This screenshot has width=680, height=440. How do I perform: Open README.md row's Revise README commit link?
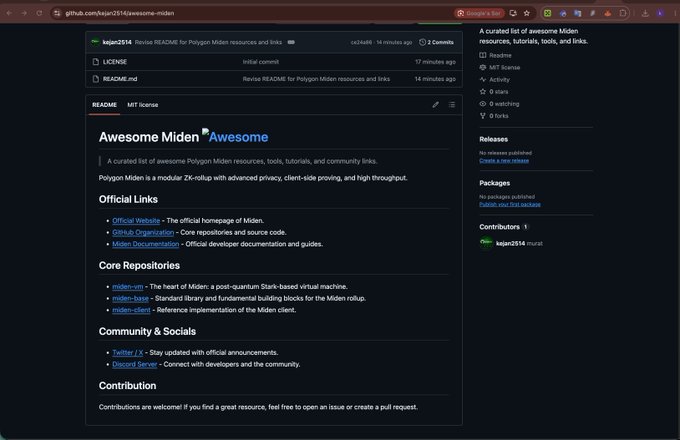pyautogui.click(x=316, y=79)
